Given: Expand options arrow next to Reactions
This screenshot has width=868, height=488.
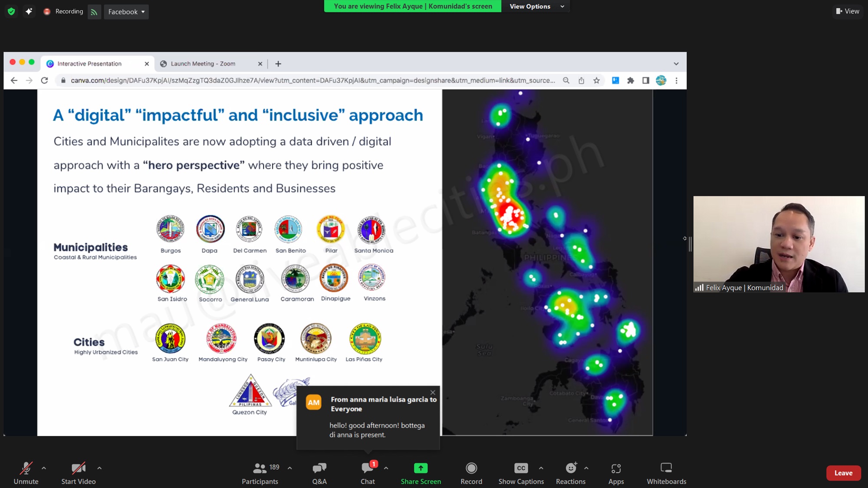Looking at the screenshot, I should click(586, 468).
